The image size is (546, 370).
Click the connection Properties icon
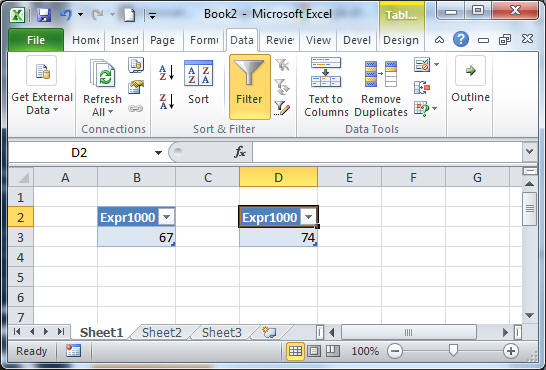pos(136,87)
